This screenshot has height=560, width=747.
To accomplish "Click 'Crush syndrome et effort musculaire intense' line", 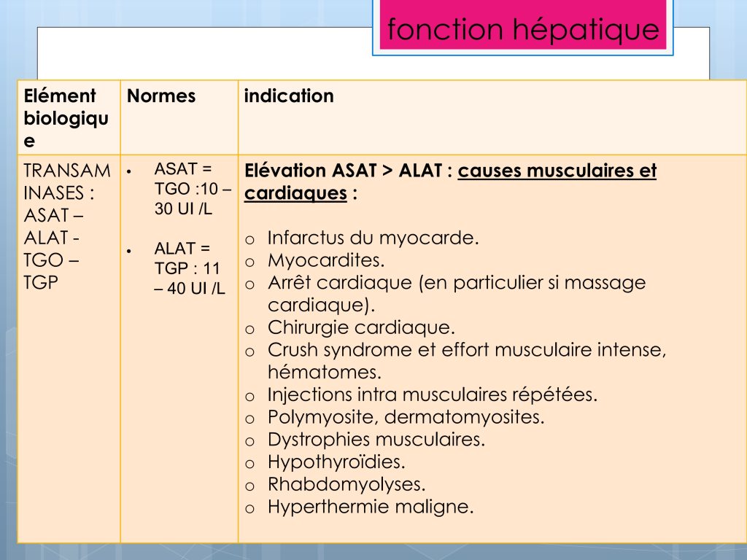I will pyautogui.click(x=466, y=349).
